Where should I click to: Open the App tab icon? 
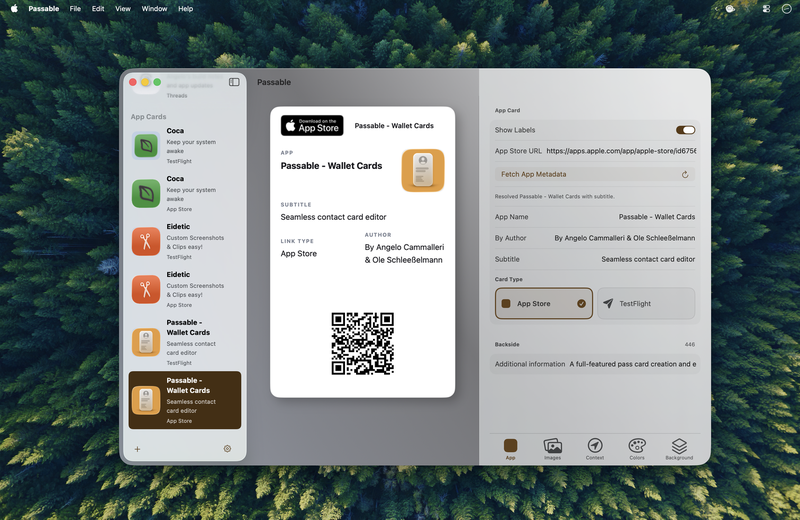510,449
